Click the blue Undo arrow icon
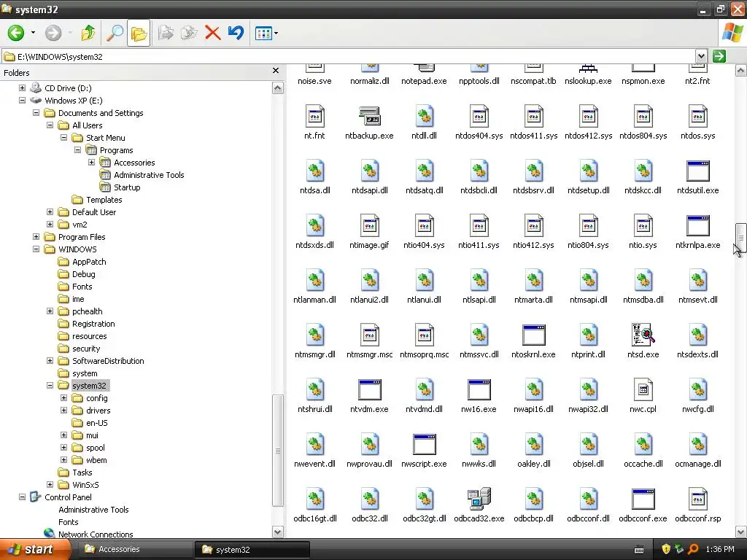This screenshot has width=747, height=560. click(x=236, y=33)
